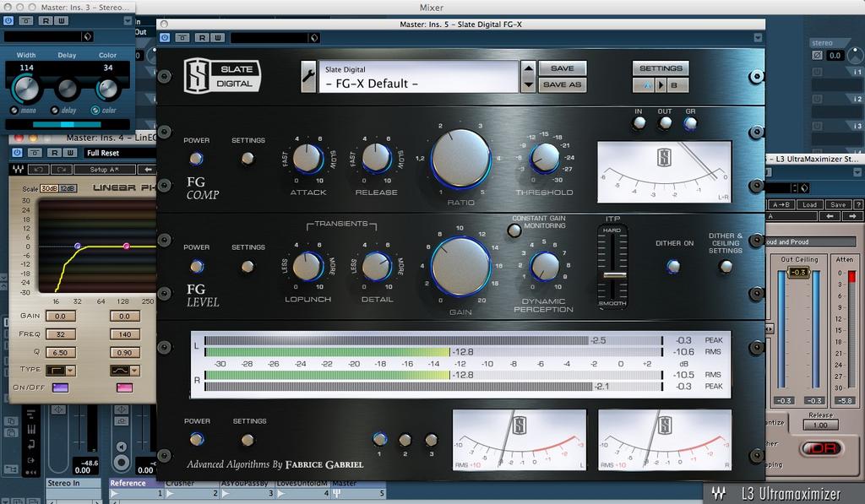Toggle FG Comp POWER button
Viewport: 865px width, 504px height.
coord(196,159)
